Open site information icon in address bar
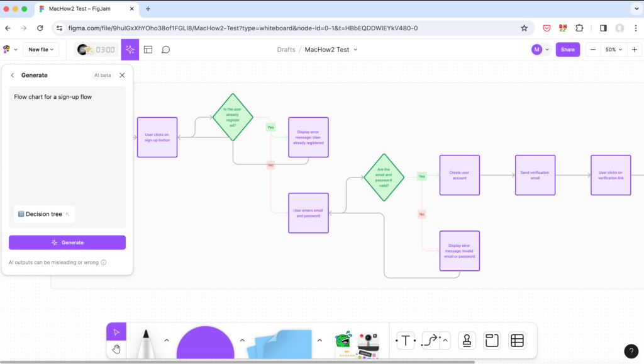This screenshot has height=364, width=644. click(x=60, y=28)
